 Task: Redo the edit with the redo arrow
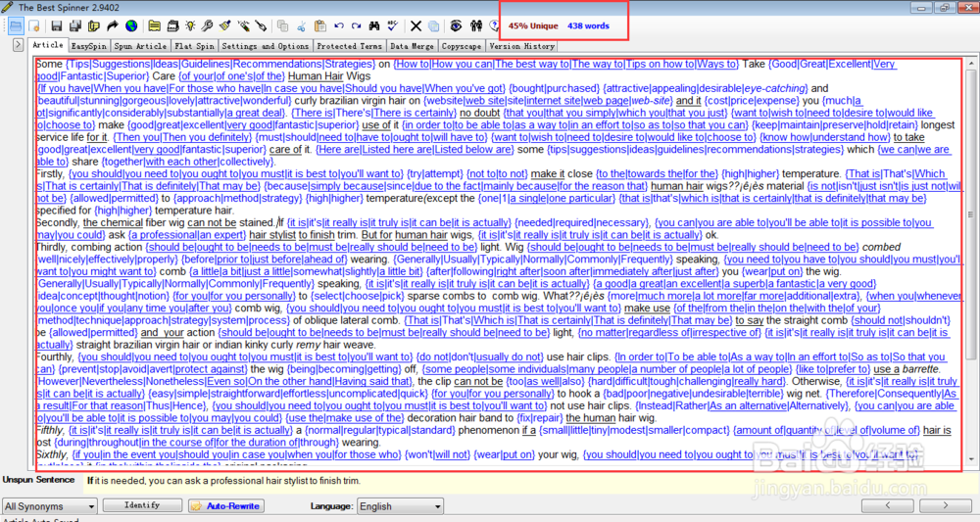pos(357,26)
